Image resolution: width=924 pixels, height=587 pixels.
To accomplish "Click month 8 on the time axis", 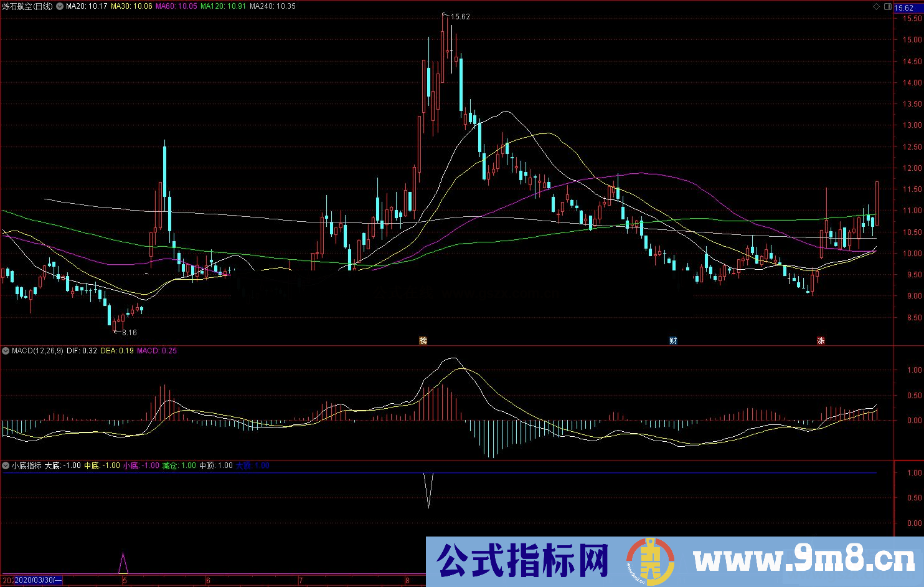I will 408,581.
